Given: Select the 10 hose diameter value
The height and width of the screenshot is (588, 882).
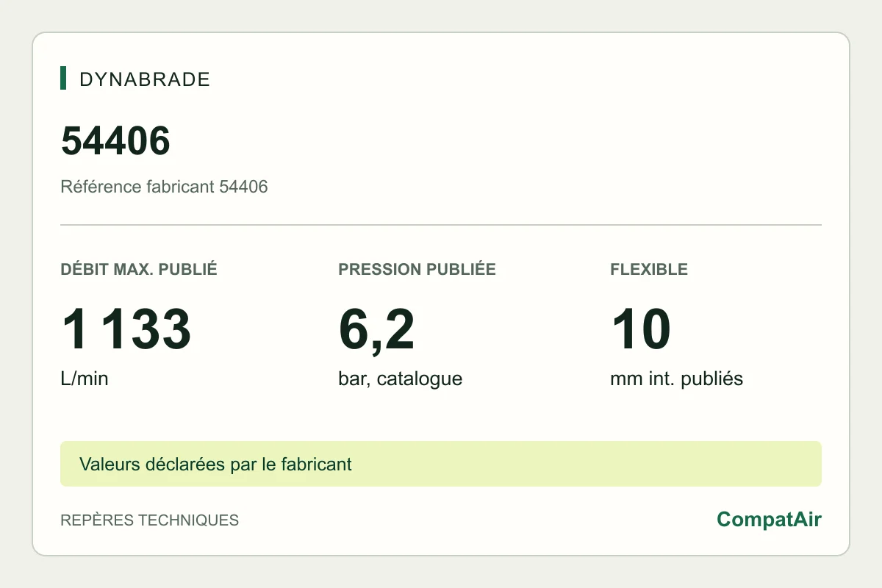Looking at the screenshot, I should click(x=640, y=330).
